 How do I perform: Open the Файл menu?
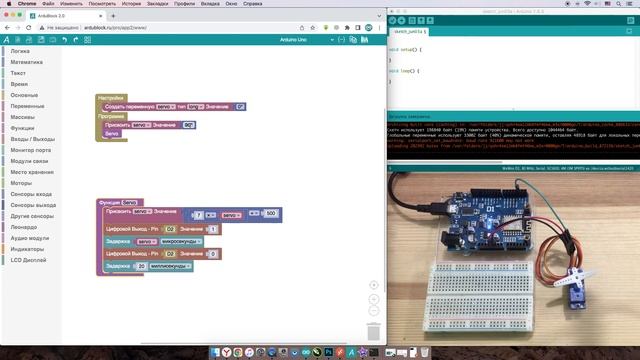point(48,4)
